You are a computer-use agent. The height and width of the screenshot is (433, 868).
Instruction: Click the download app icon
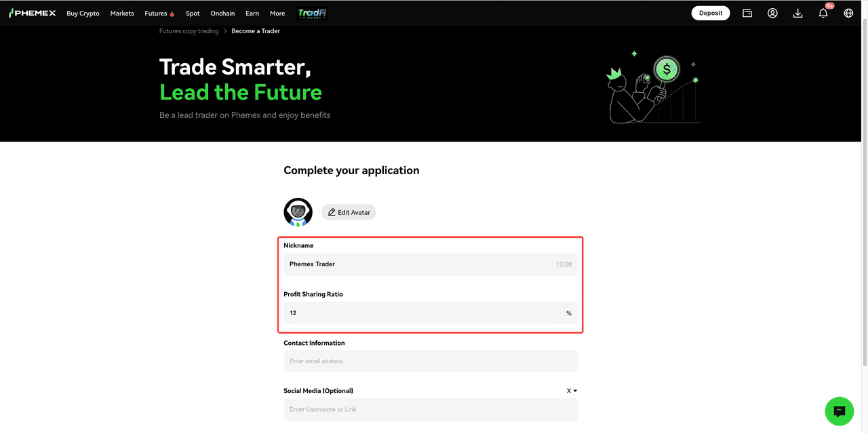pyautogui.click(x=798, y=13)
